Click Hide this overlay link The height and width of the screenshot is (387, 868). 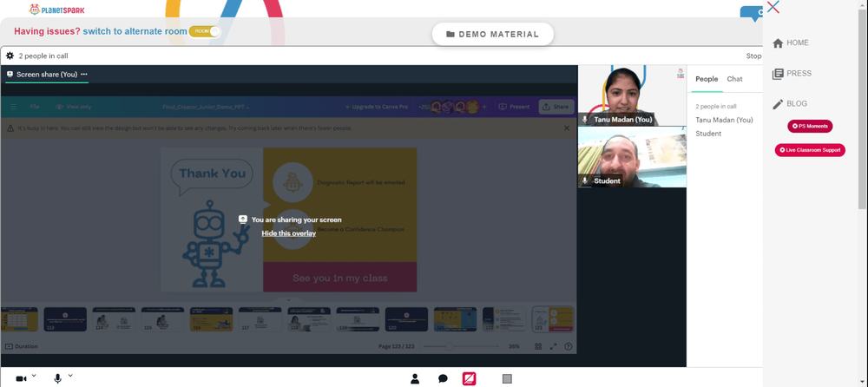tap(289, 233)
